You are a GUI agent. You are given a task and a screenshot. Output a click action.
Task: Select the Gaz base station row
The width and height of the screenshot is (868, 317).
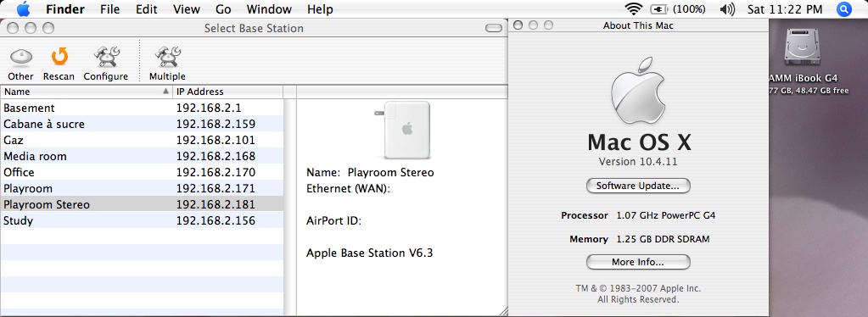click(142, 140)
